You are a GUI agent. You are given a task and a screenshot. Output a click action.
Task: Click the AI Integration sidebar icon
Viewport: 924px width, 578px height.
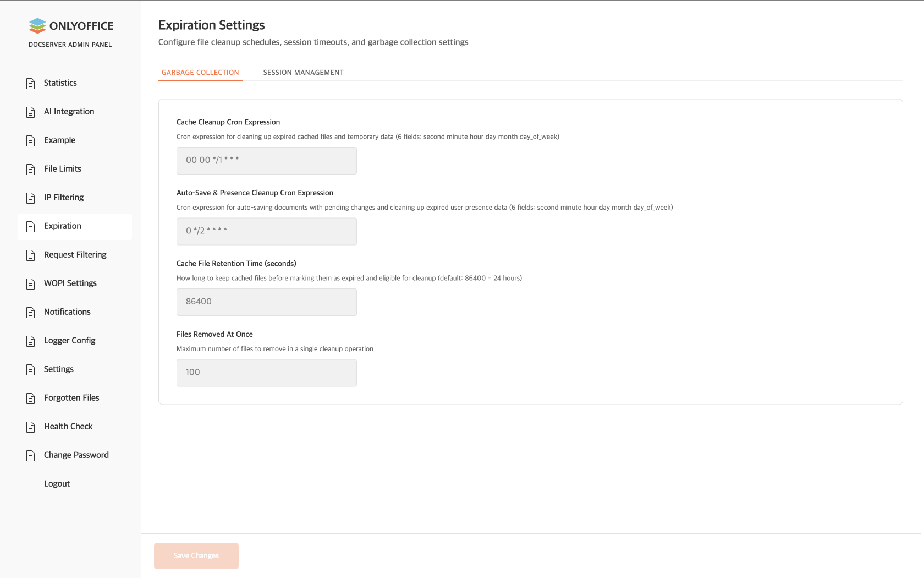31,112
